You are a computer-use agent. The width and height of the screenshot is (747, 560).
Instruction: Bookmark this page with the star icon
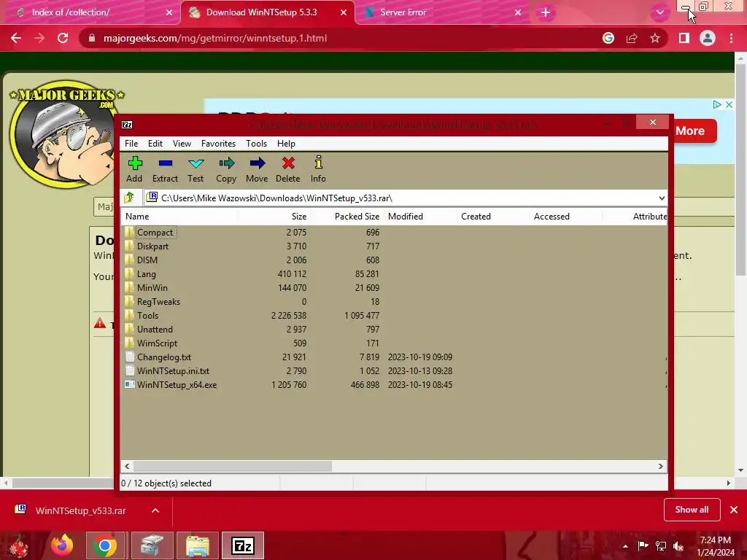pyautogui.click(x=655, y=38)
